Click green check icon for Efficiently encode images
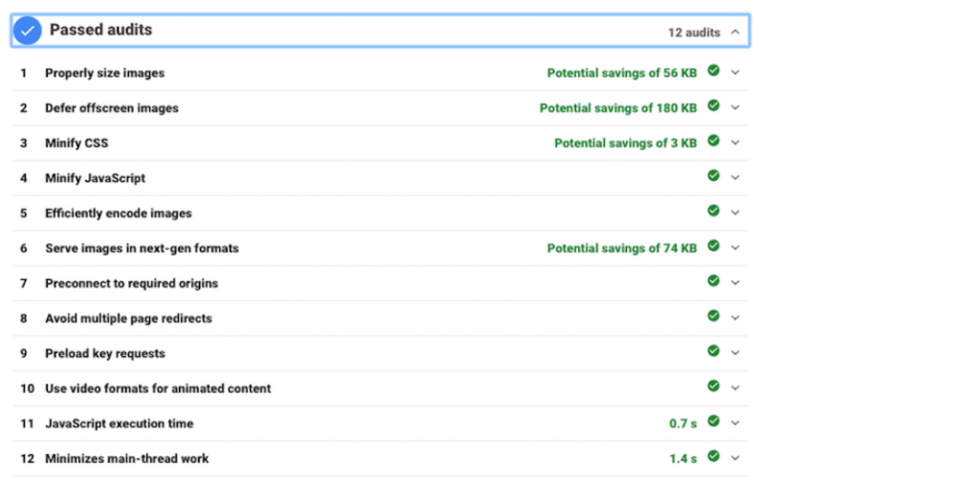 click(713, 210)
